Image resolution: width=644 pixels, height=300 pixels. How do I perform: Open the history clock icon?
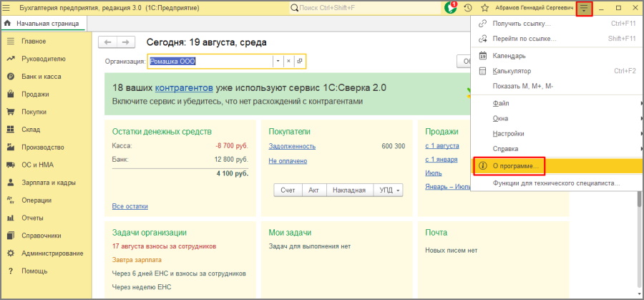[467, 8]
